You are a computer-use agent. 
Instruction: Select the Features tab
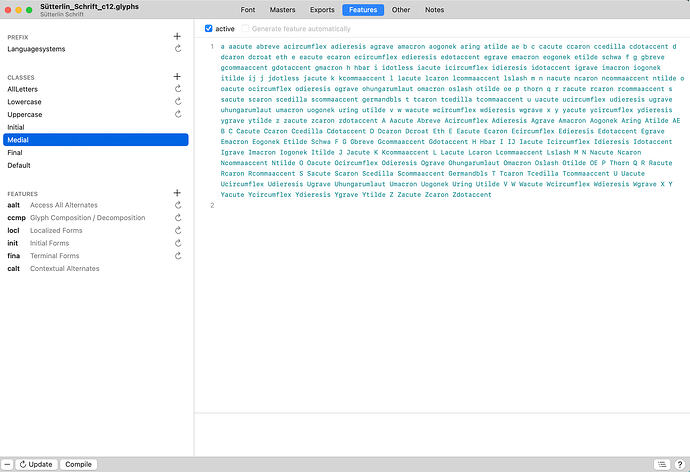[363, 10]
